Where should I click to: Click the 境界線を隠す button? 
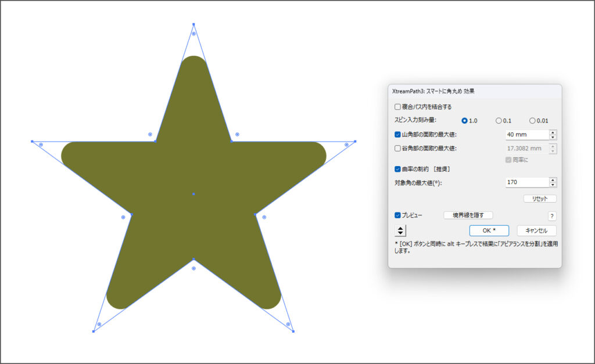(468, 215)
